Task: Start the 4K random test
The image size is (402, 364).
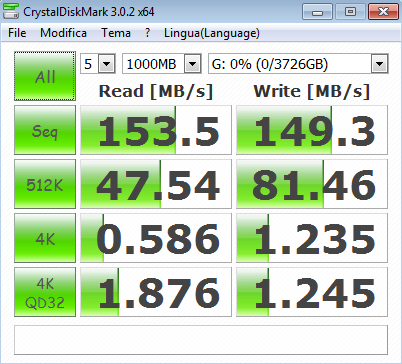Action: coord(45,238)
